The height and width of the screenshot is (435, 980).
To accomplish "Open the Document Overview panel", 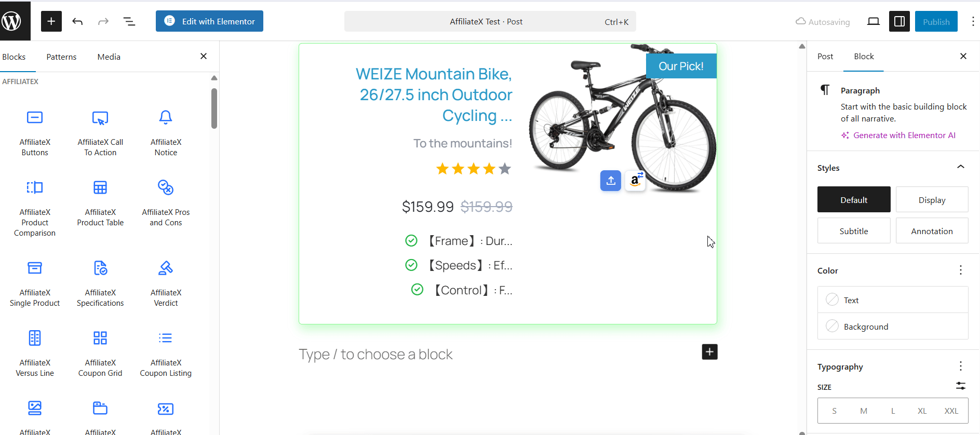I will 129,21.
